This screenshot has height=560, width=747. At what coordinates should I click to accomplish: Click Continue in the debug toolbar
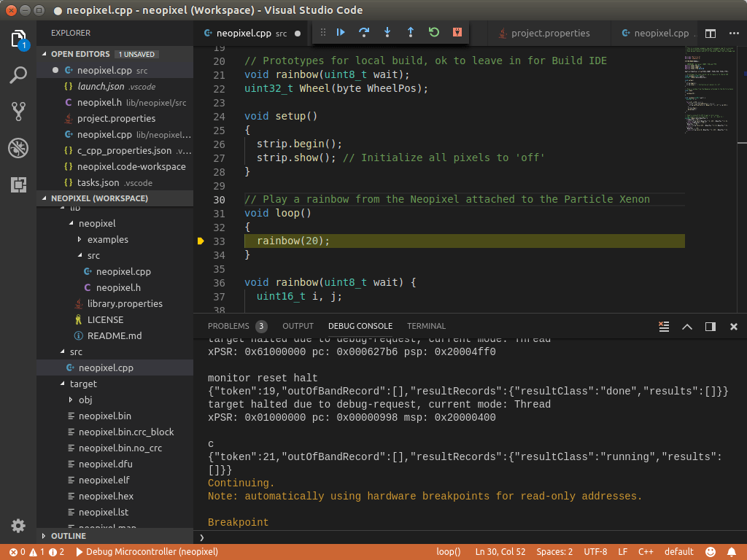point(341,32)
